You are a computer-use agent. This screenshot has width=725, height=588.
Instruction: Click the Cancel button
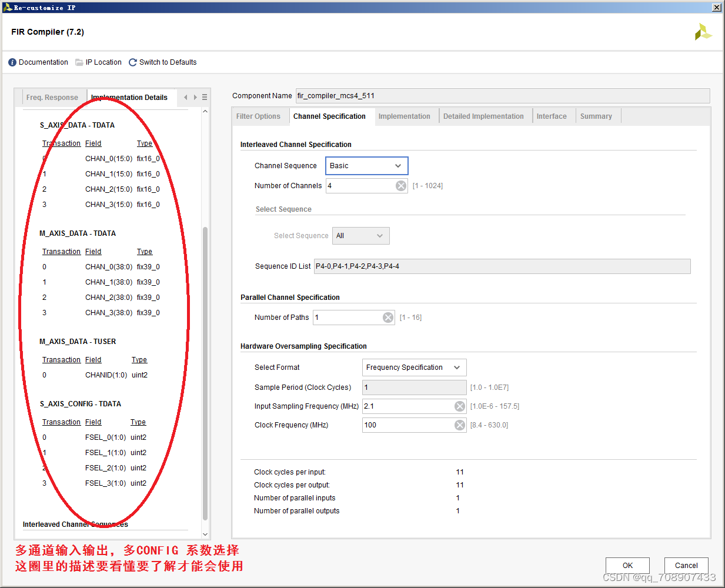pyautogui.click(x=686, y=565)
